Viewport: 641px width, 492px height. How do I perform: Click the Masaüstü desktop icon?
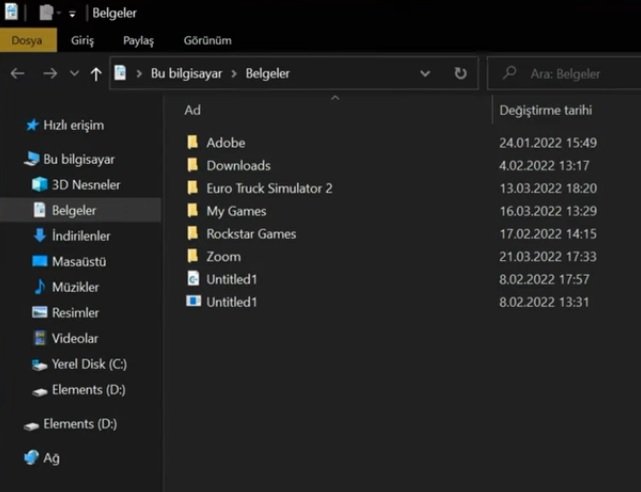[x=40, y=261]
